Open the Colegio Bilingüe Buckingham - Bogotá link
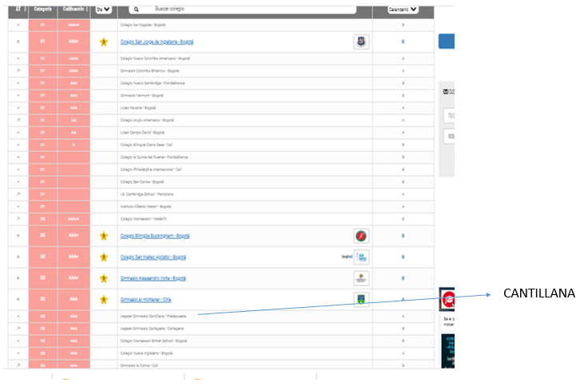The image size is (588, 387). click(x=154, y=236)
